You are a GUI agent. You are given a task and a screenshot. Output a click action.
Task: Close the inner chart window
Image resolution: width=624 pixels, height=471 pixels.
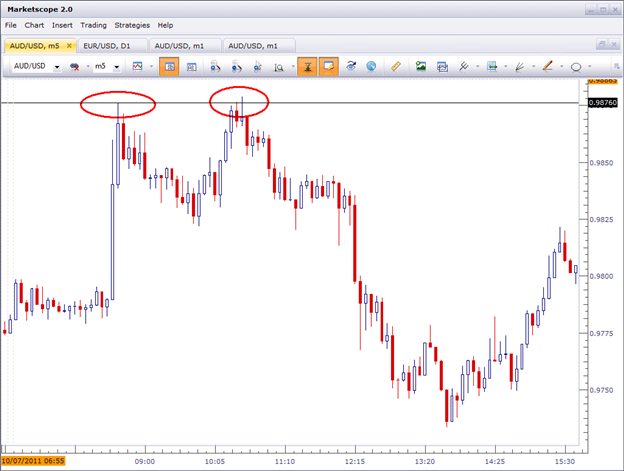tap(614, 44)
